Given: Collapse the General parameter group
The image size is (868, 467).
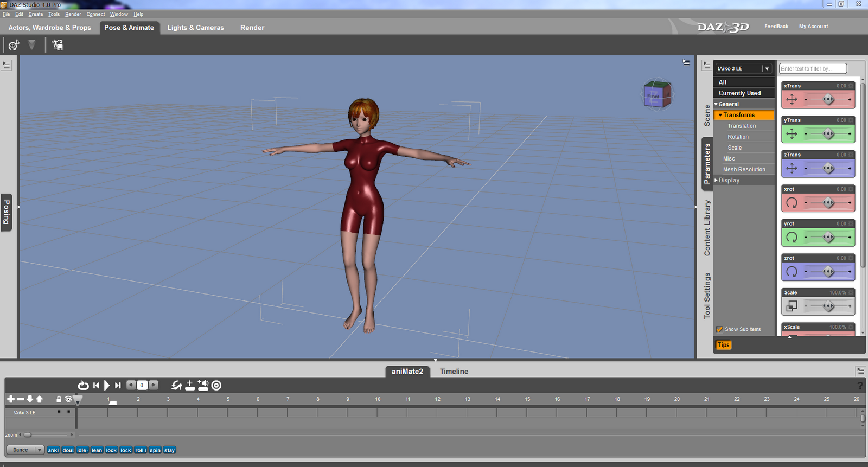Looking at the screenshot, I should click(716, 104).
